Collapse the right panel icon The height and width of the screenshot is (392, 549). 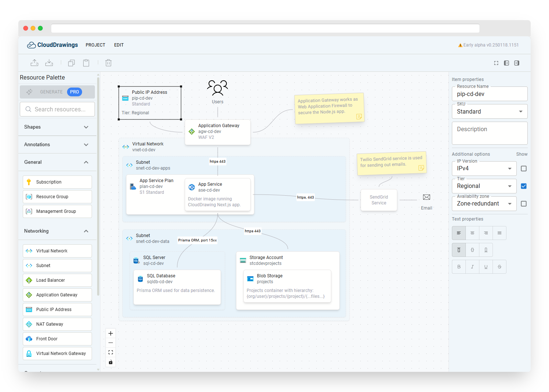517,63
